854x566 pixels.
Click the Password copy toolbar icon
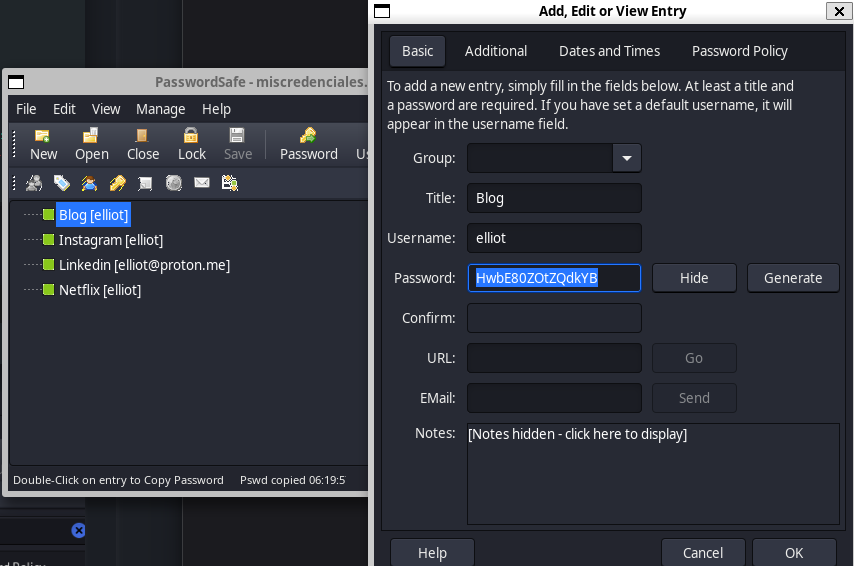308,144
